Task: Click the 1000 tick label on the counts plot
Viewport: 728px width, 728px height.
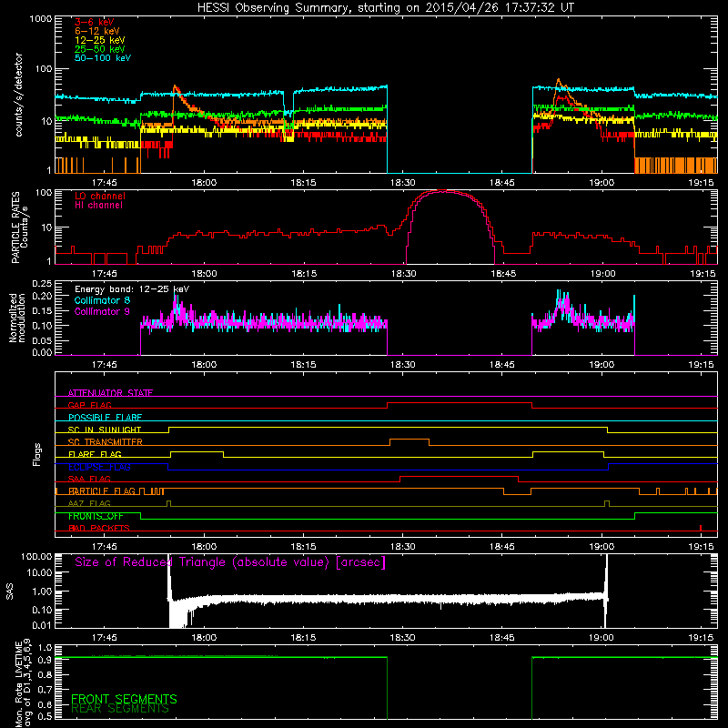Action: (40, 19)
